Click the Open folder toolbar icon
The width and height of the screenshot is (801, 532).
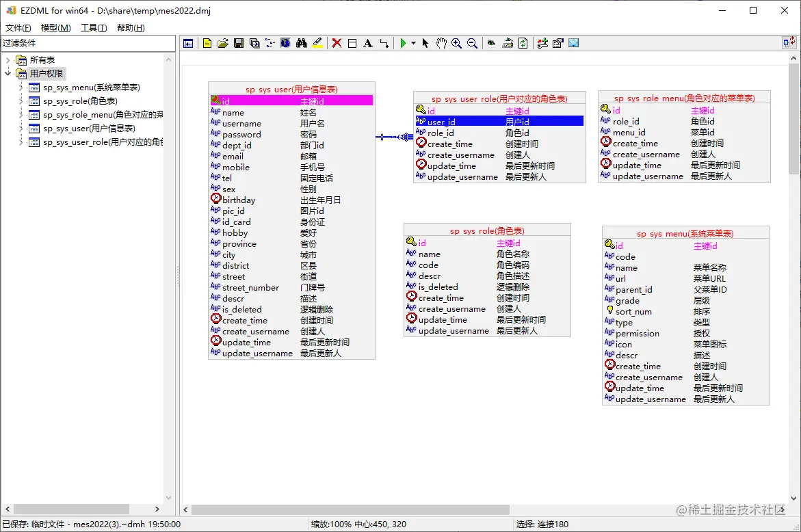223,43
